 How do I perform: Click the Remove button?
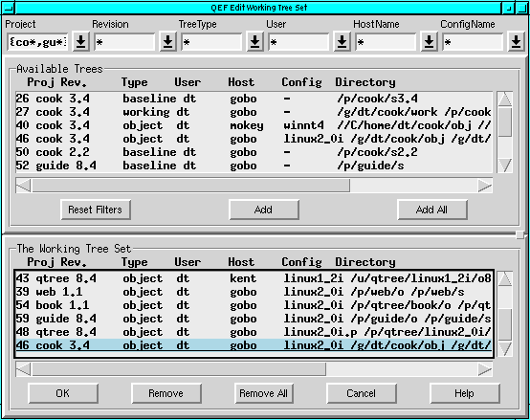tap(166, 393)
